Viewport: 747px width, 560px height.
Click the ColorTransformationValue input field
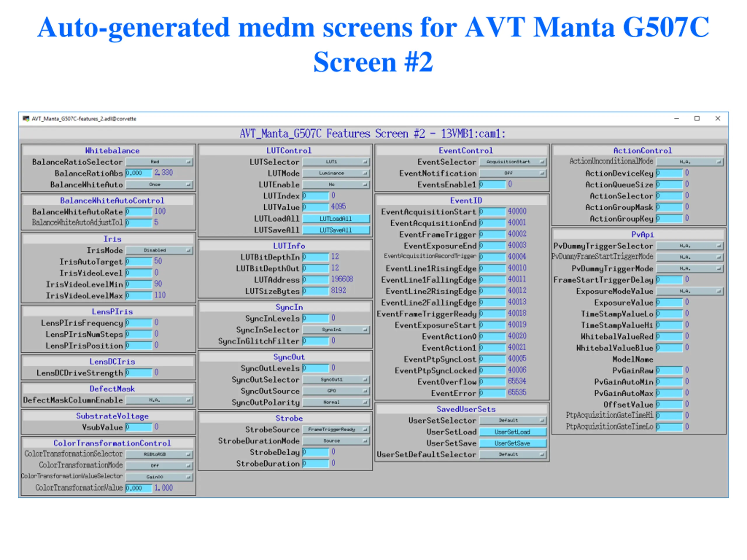[139, 489]
